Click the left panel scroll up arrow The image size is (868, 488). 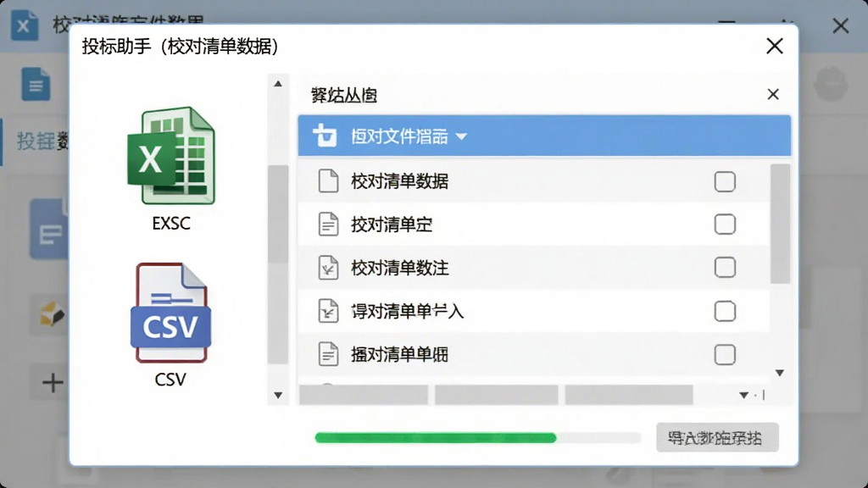278,84
